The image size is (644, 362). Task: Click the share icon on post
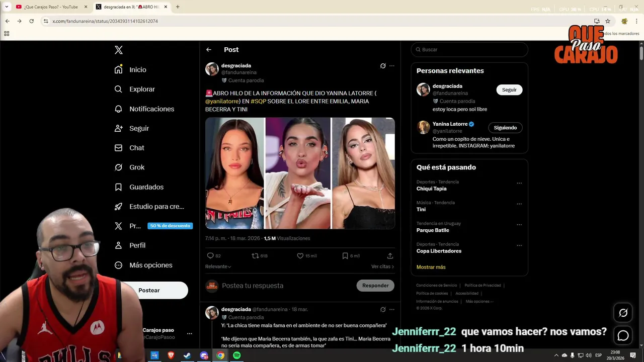click(390, 256)
